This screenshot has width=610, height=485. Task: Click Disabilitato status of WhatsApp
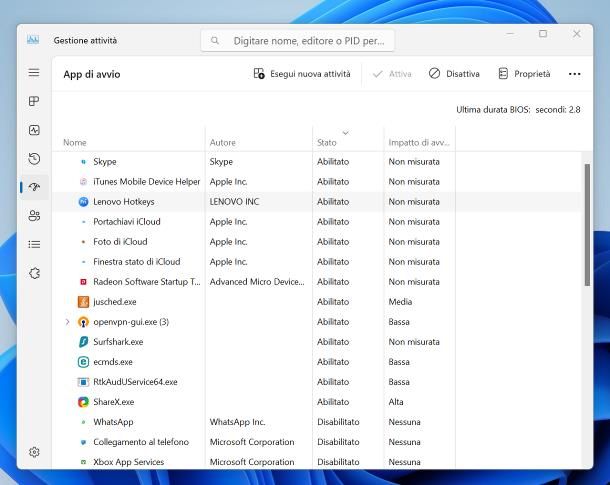tap(338, 422)
